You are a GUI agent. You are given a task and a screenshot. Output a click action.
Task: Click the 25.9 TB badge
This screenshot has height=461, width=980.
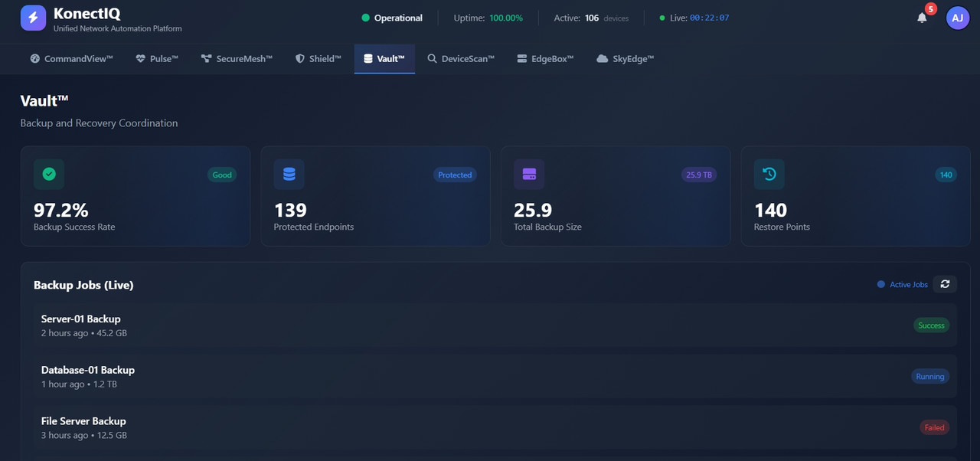pyautogui.click(x=699, y=175)
